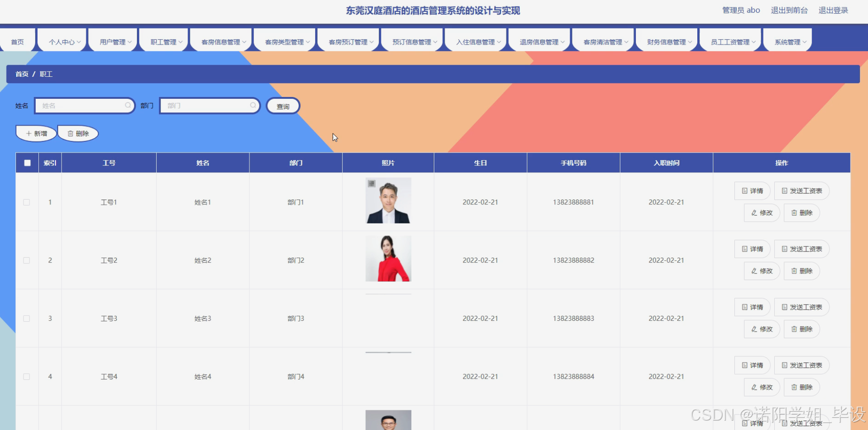Click 退出到前台 link
The height and width of the screenshot is (430, 868).
pos(789,10)
